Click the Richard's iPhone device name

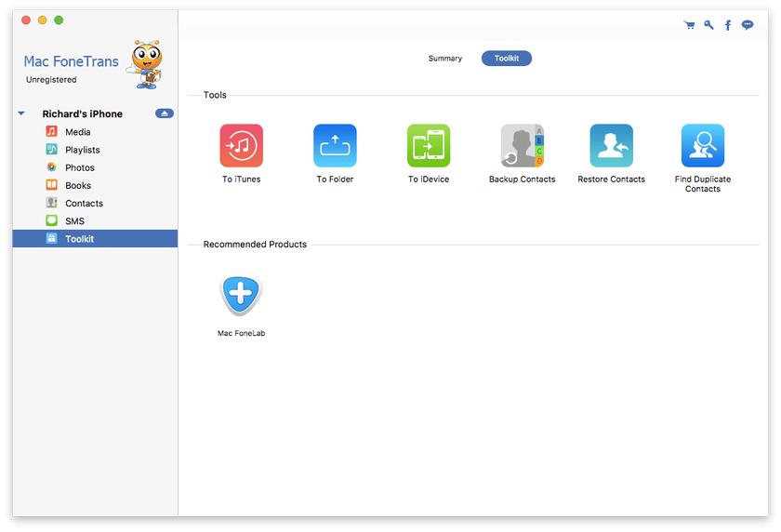(82, 113)
